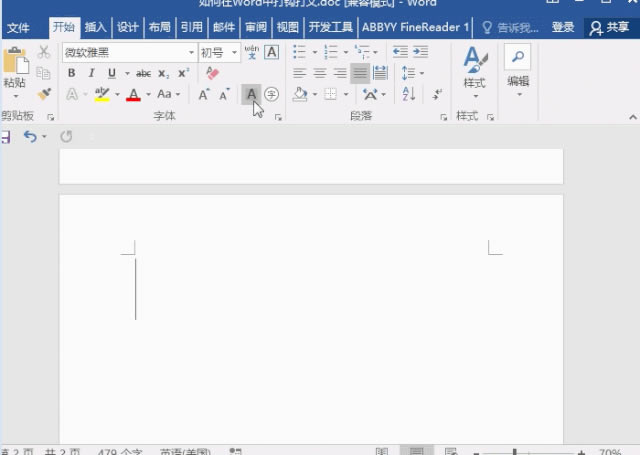
Task: Align text left
Action: pyautogui.click(x=300, y=73)
